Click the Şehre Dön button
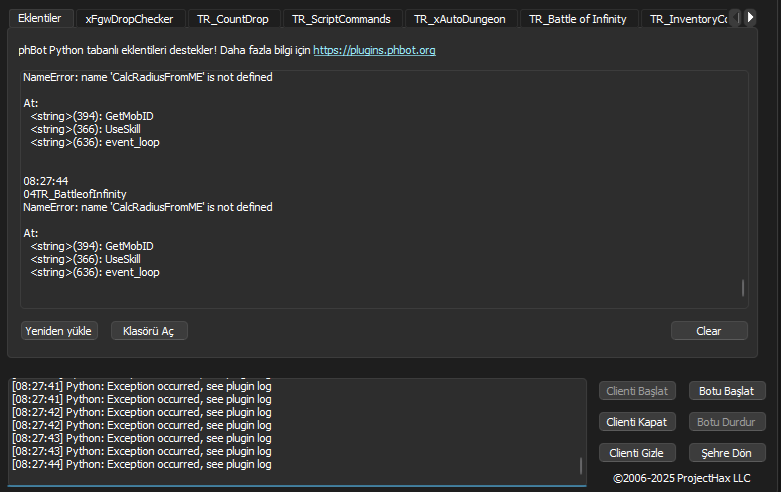Screen dimensions: 781x492 727,453
